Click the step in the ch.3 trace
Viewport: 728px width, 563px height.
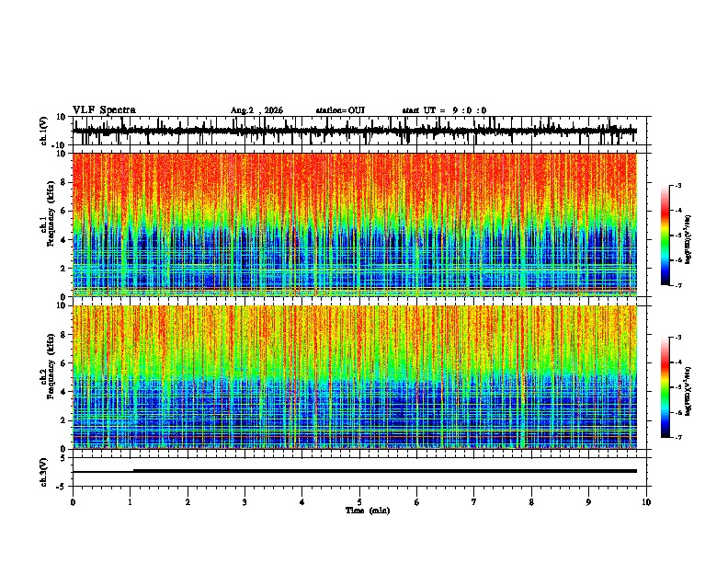pos(133,471)
